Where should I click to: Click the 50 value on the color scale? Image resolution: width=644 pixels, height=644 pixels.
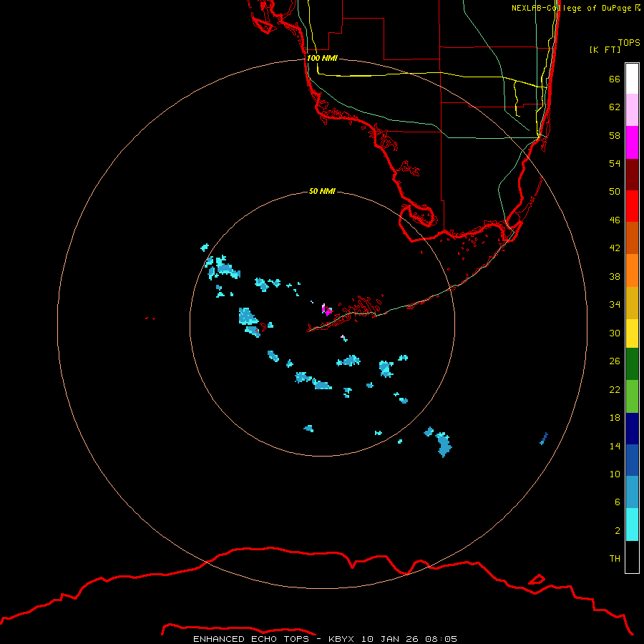point(615,191)
